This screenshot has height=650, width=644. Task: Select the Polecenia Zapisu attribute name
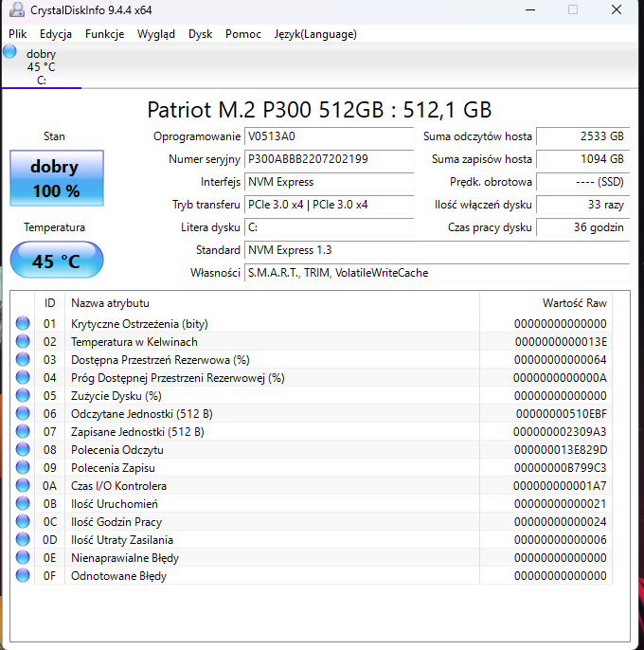click(x=113, y=468)
